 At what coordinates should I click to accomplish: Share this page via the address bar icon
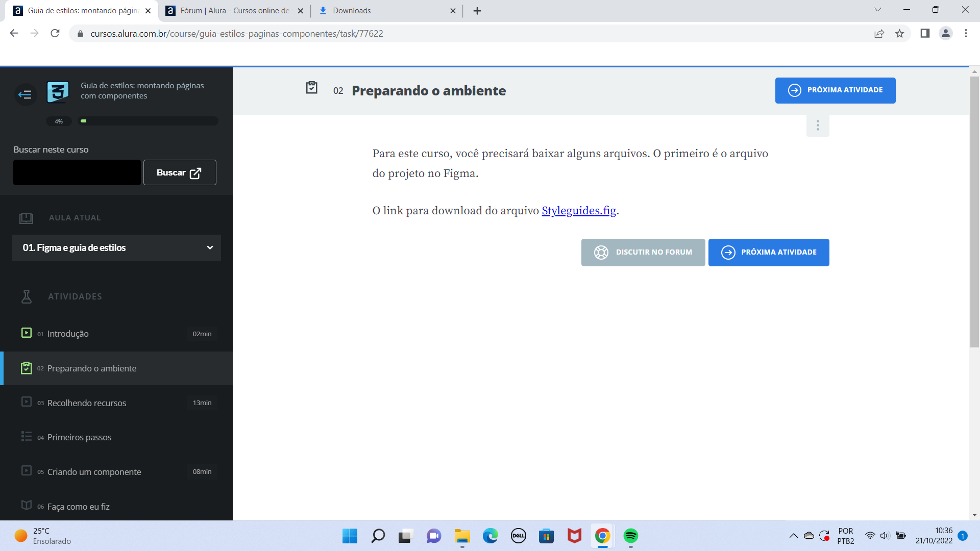(879, 34)
